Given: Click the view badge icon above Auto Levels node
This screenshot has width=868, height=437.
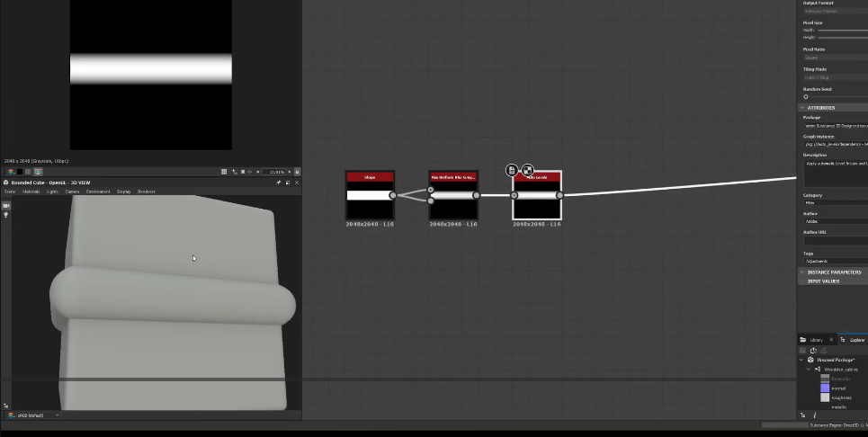Looking at the screenshot, I should 528,170.
